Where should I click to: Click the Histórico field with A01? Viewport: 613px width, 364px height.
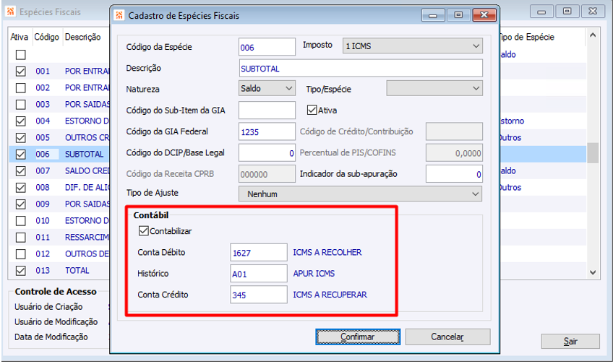(x=258, y=274)
